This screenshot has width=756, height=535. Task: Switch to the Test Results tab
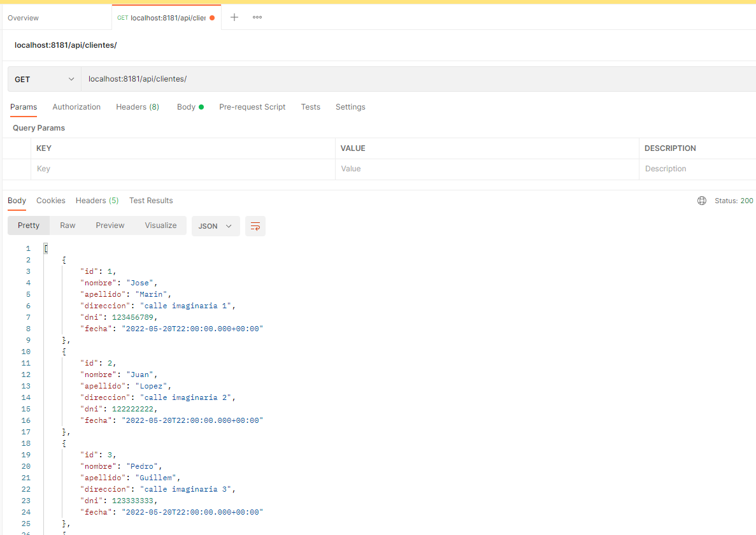[x=151, y=201]
